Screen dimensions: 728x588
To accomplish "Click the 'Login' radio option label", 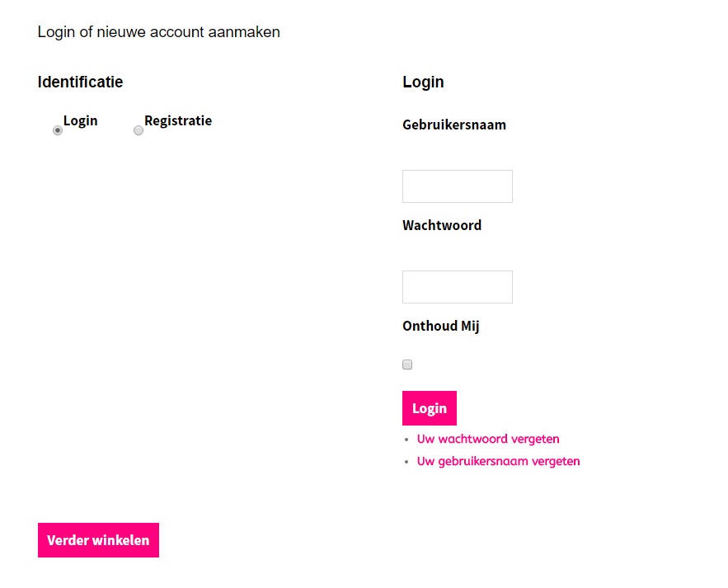I will tap(81, 120).
